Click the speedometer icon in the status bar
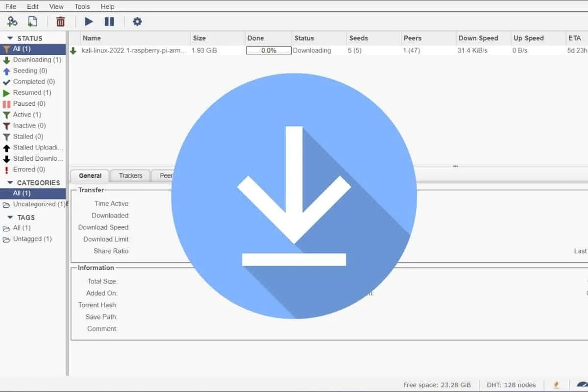Screen dimensions: 588x392 click(x=582, y=385)
